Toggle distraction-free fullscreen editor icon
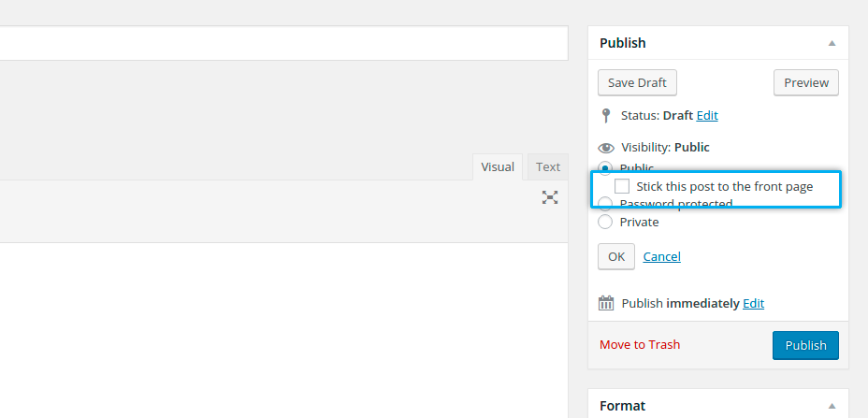868x418 pixels. 550,197
